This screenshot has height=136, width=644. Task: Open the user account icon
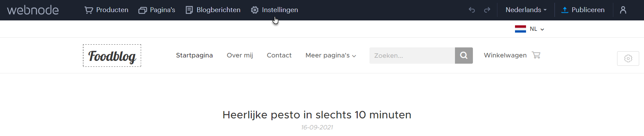coord(623,10)
